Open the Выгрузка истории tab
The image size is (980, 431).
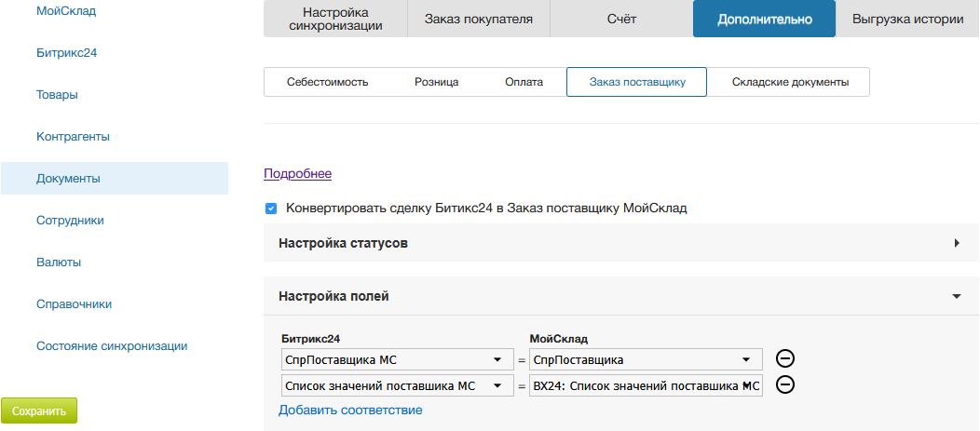pos(906,19)
